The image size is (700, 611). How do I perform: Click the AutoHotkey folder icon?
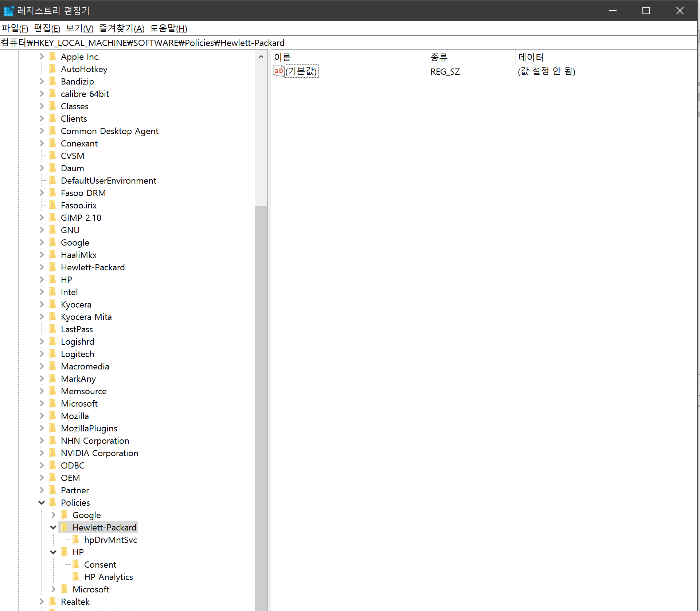click(53, 69)
